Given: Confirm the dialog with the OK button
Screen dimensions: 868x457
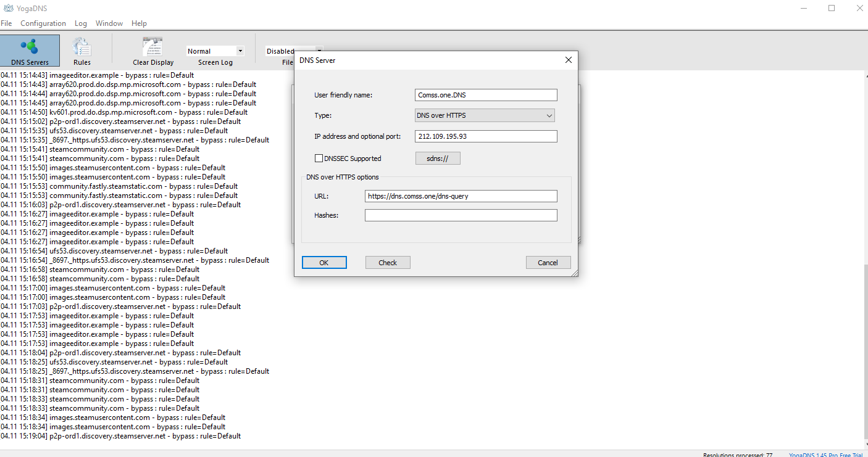Looking at the screenshot, I should pos(324,263).
